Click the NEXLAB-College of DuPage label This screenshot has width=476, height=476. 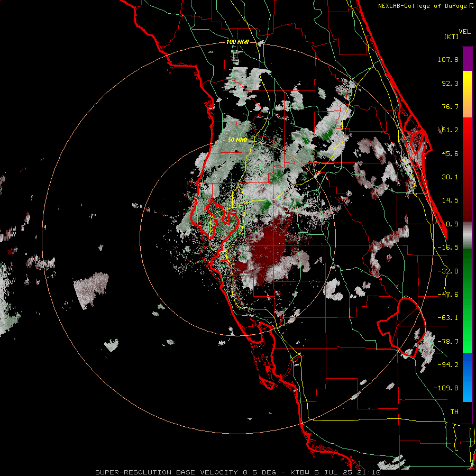click(x=425, y=6)
